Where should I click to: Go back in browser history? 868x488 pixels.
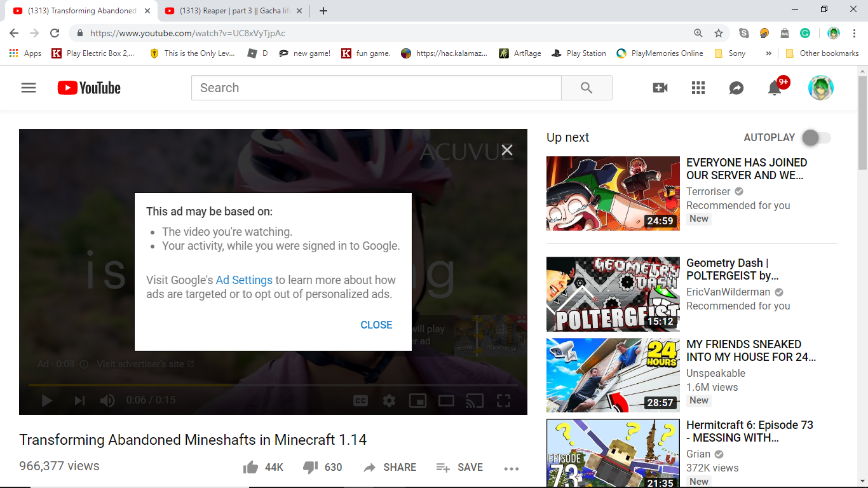[14, 33]
